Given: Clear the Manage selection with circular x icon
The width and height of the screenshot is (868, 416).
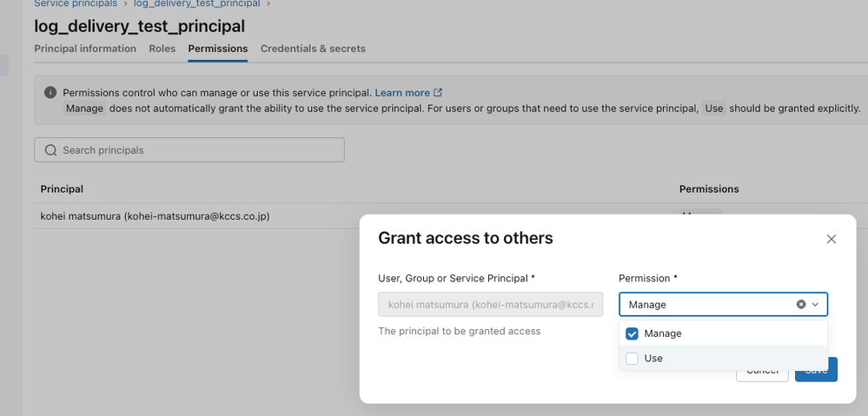Looking at the screenshot, I should point(801,304).
